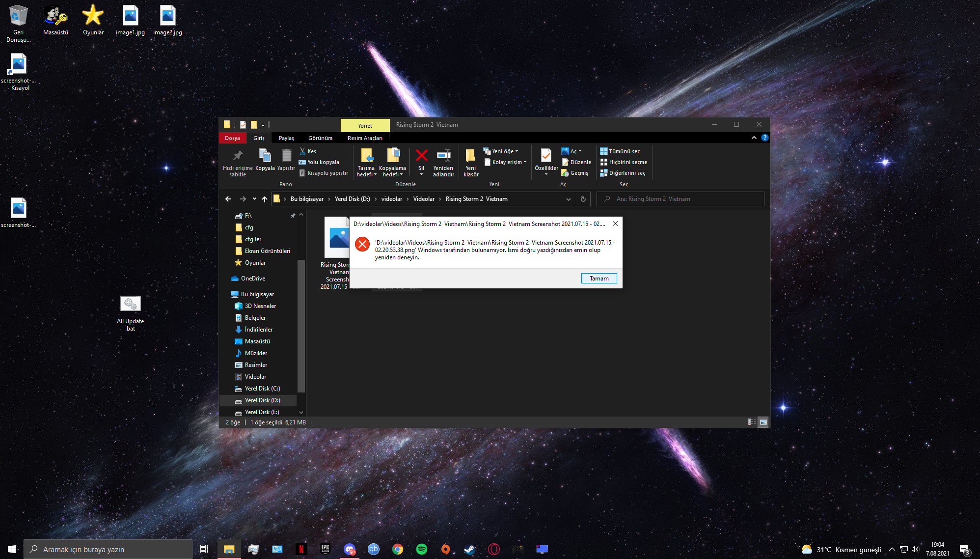The width and height of the screenshot is (980, 559).
Task: Select All Update.bat desktop icon
Action: (x=130, y=313)
